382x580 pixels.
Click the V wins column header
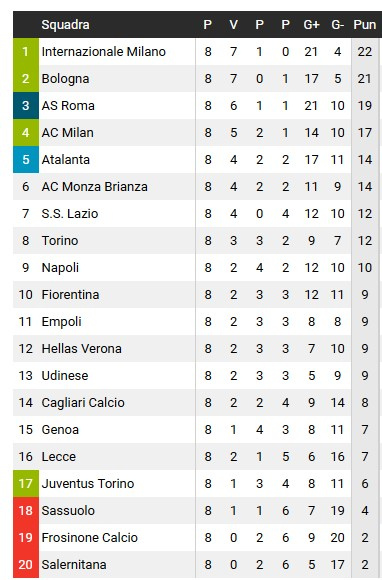(x=233, y=25)
